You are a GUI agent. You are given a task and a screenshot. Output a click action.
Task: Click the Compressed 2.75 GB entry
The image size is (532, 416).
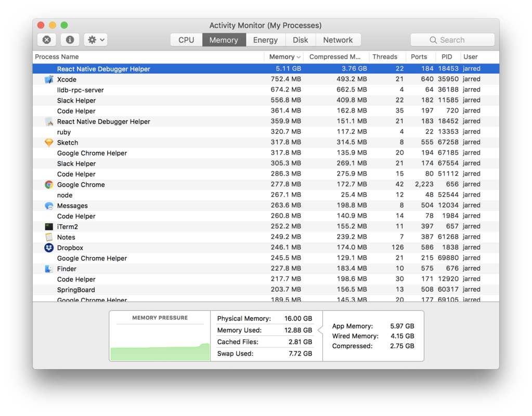pyautogui.click(x=373, y=346)
